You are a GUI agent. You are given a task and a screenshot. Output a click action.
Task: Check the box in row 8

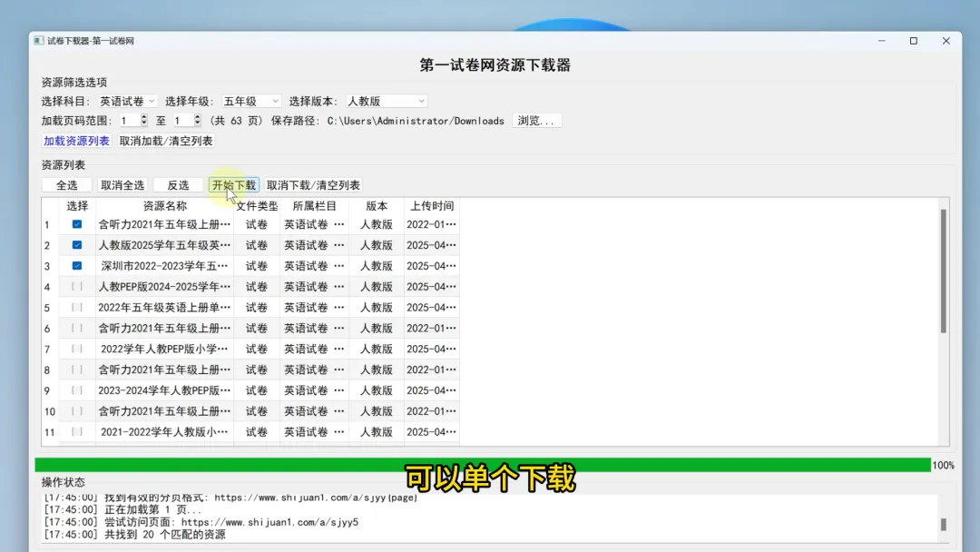coord(77,370)
